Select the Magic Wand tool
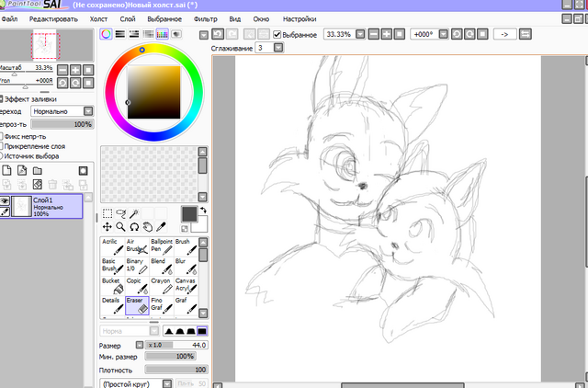 click(134, 213)
